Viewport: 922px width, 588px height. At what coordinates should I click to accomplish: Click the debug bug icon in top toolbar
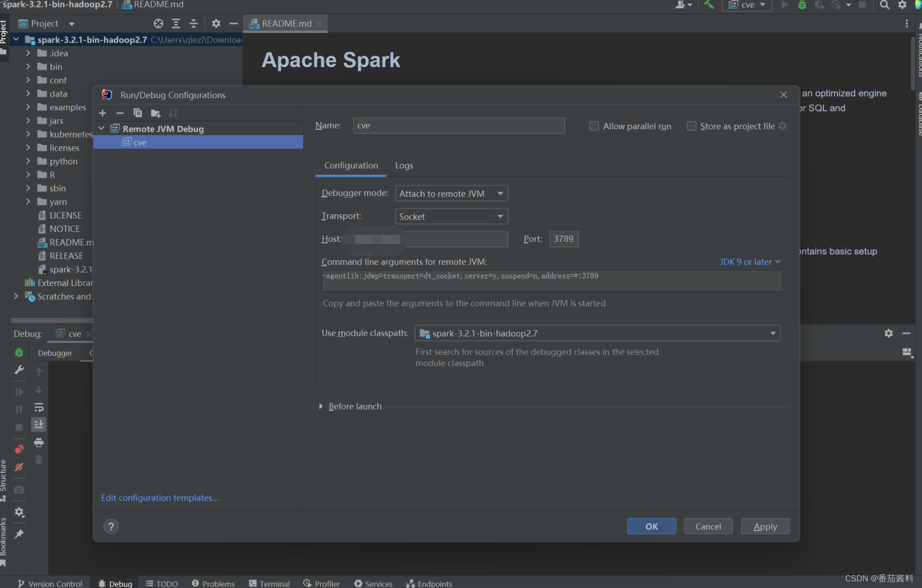(x=802, y=5)
